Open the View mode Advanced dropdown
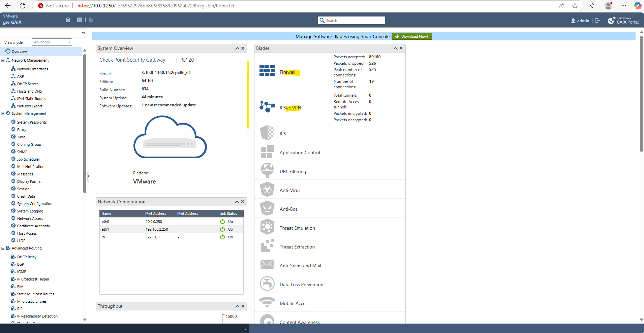 (52, 42)
